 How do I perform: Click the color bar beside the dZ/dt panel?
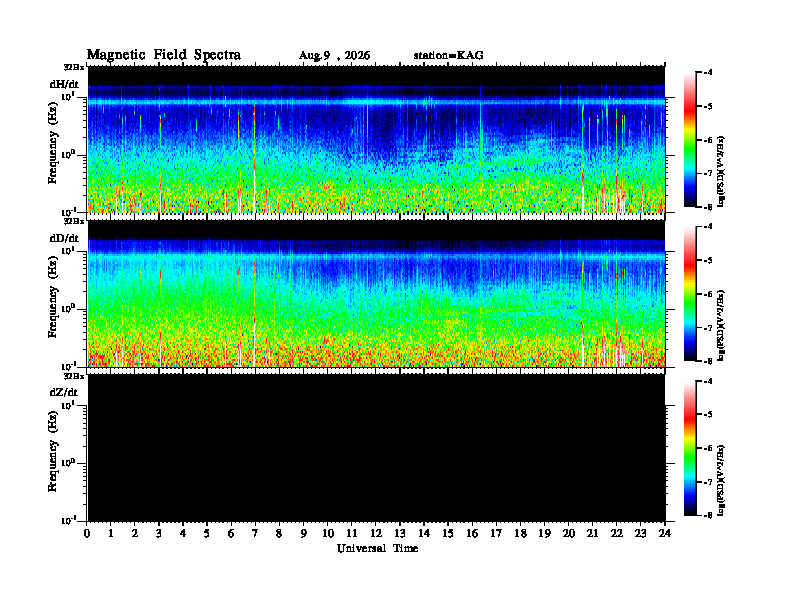689,448
